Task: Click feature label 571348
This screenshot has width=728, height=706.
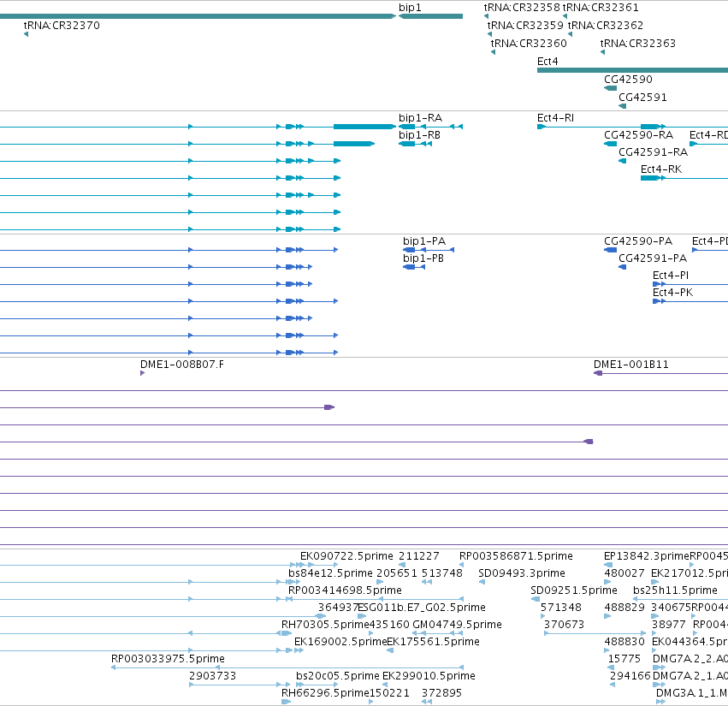Action: [561, 608]
